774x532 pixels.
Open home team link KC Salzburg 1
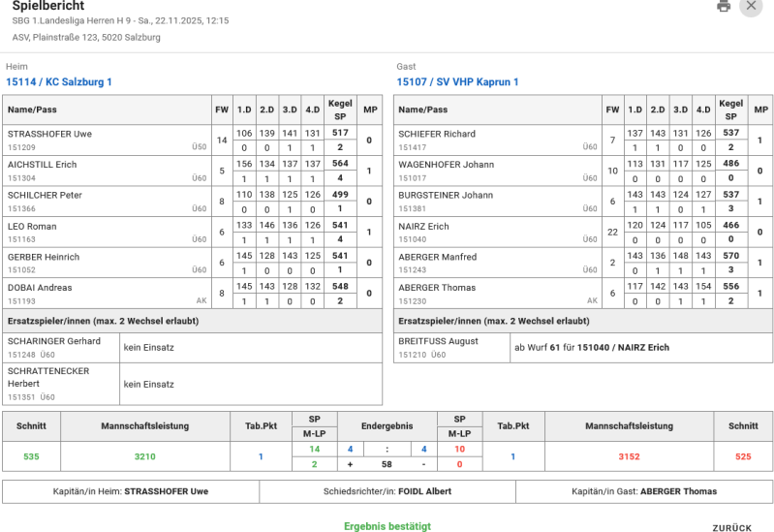[x=59, y=82]
